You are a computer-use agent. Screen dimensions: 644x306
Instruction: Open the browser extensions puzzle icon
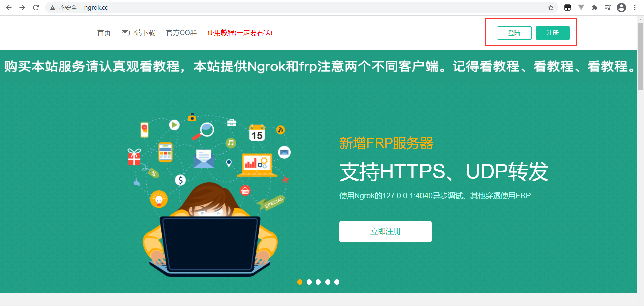[594, 7]
